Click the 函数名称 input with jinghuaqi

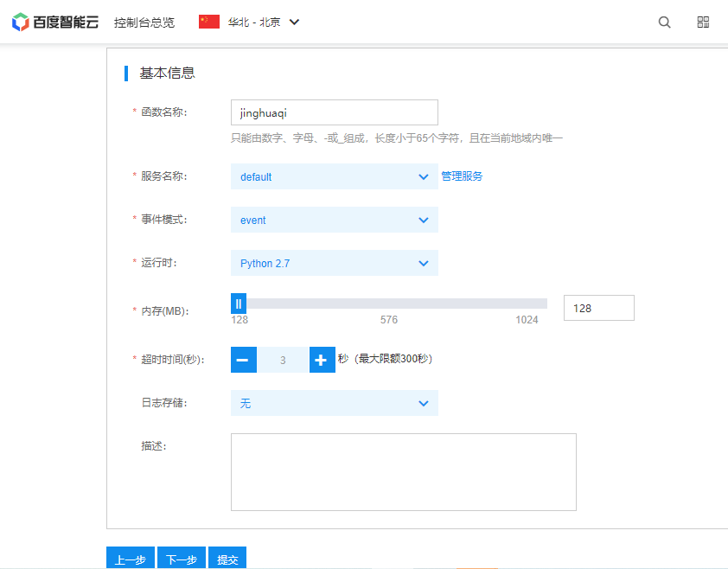335,112
